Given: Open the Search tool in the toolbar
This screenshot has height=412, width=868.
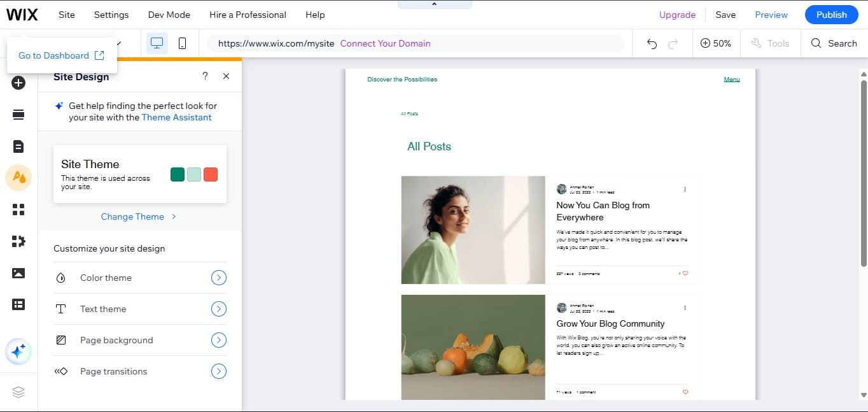Looking at the screenshot, I should (x=834, y=43).
